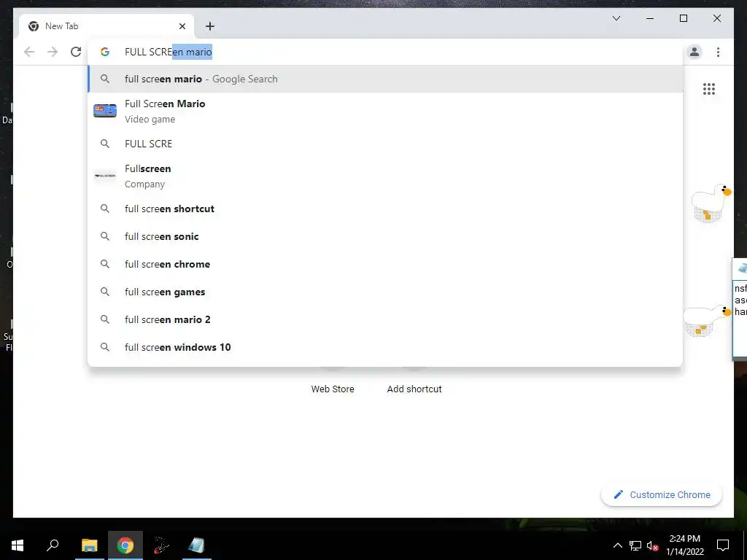Image resolution: width=747 pixels, height=560 pixels.
Task: Click the magnifier icon beside 'full screen sonic'
Action: tap(105, 236)
